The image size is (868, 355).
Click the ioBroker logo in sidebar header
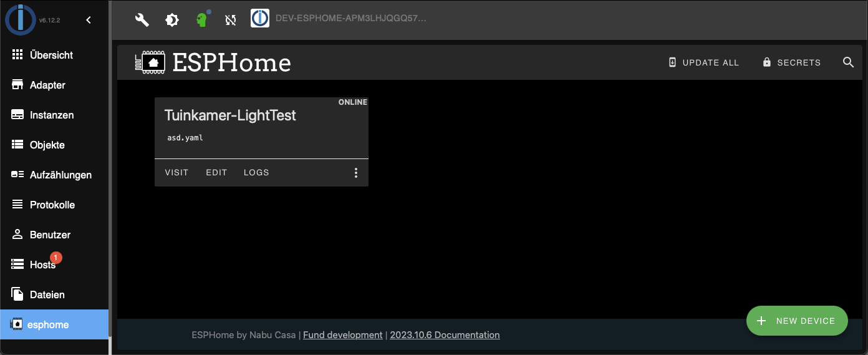click(x=20, y=19)
